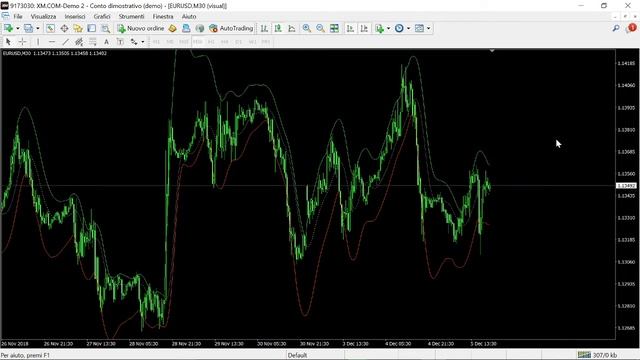640x360 pixels.
Task: Expand the Profiles dropdown arrow
Action: click(38, 29)
